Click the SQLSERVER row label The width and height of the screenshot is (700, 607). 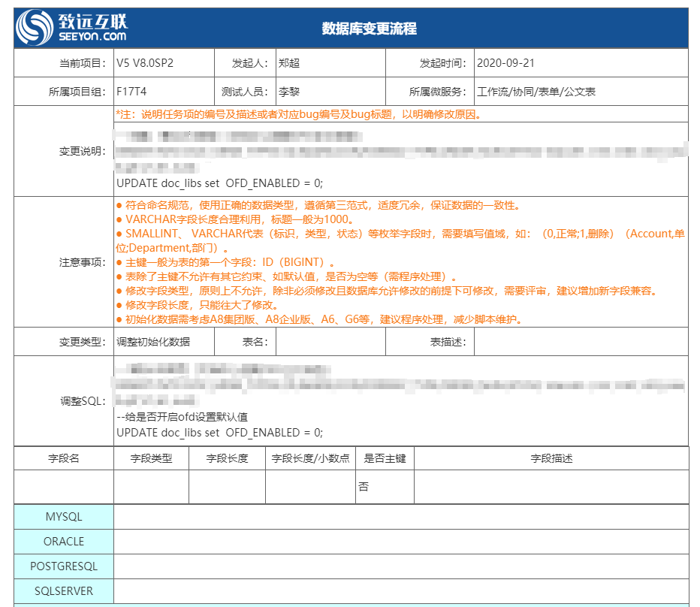tap(64, 591)
